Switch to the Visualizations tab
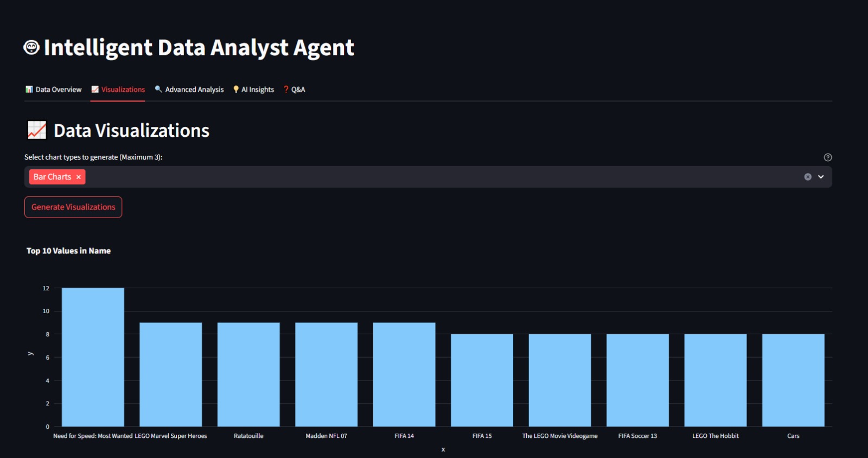This screenshot has height=458, width=868. click(x=118, y=90)
